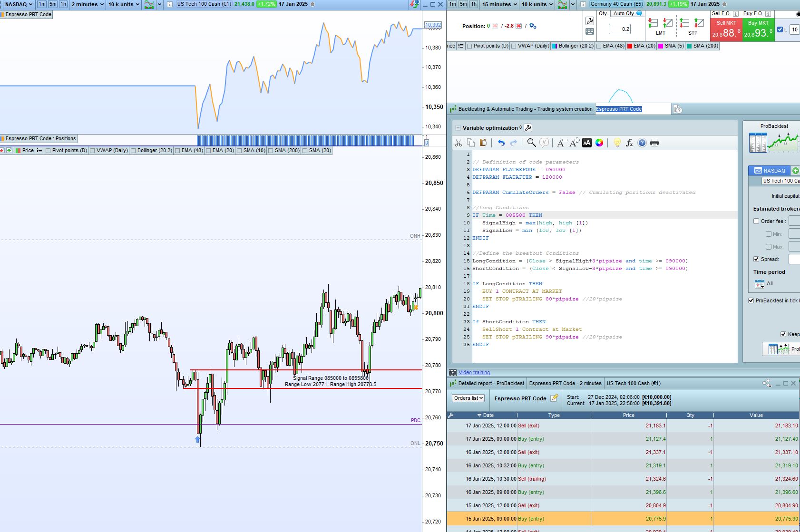Switch NASDAQ chart to 5m timeframe
This screenshot has width=800, height=532.
click(x=52, y=4)
